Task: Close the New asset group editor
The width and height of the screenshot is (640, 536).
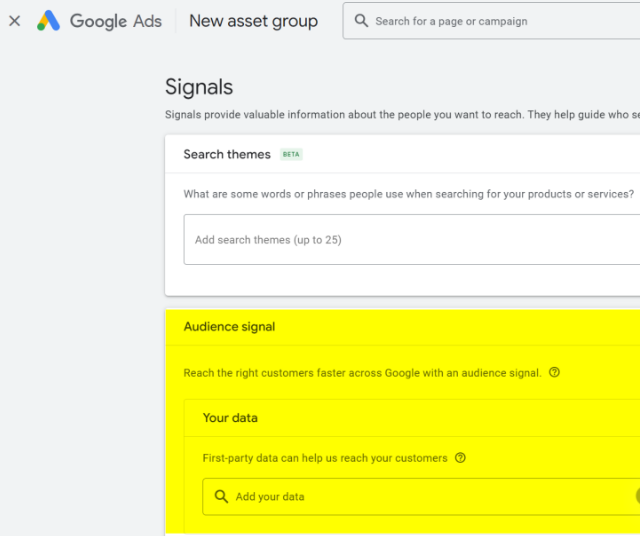Action: pyautogui.click(x=15, y=21)
